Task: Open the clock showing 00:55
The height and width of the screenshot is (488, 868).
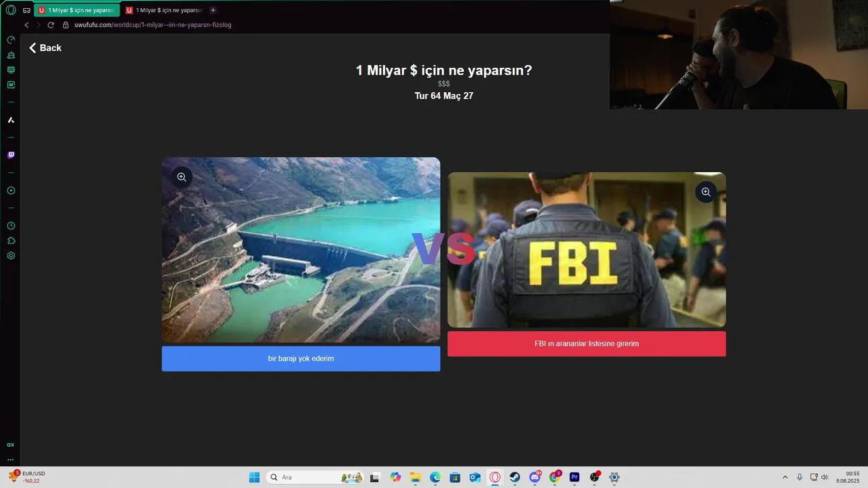Action: pos(848,477)
